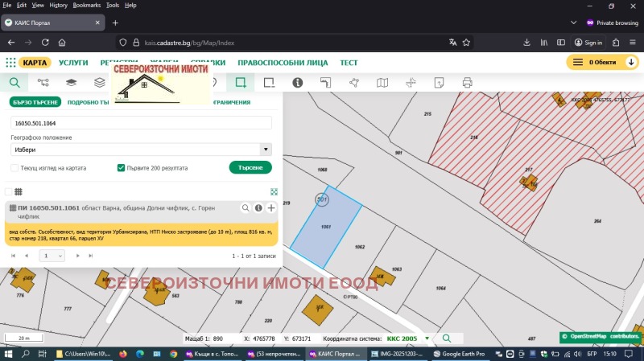Image resolution: width=644 pixels, height=361 pixels.
Task: Open the Firefox Bookmarks menu
Action: click(x=87, y=6)
